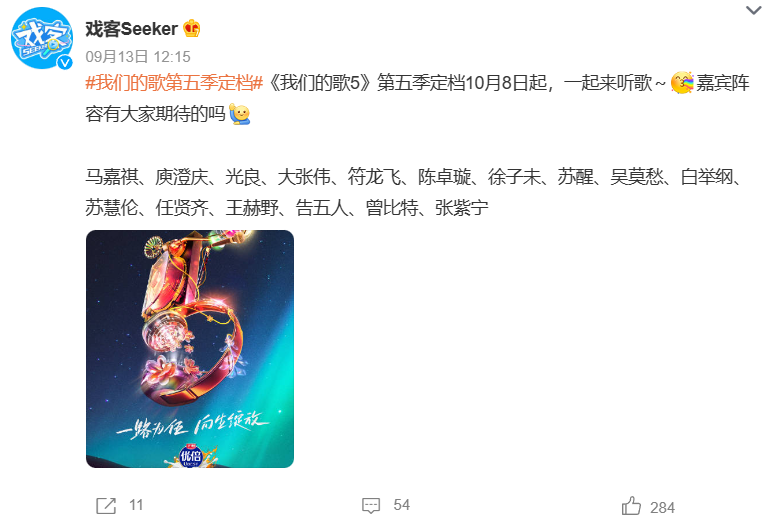Screen dimensions: 777x525
Task: Click the repost count 11
Action: click(x=136, y=505)
